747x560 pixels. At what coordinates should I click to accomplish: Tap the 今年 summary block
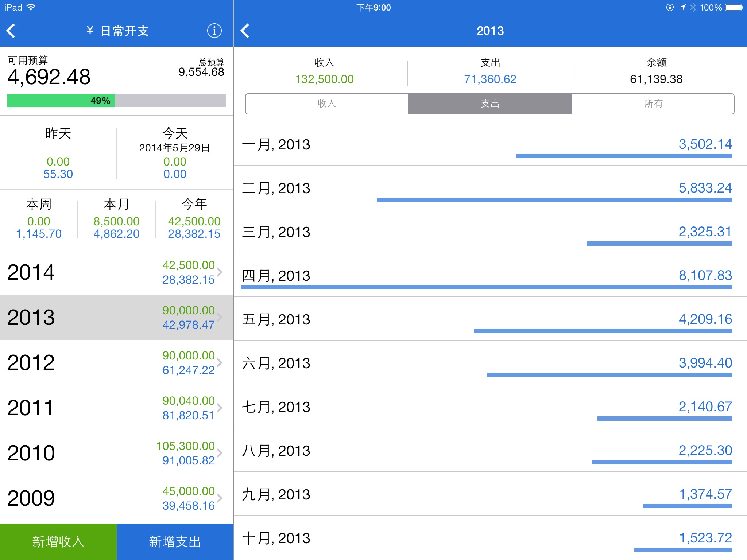click(194, 219)
